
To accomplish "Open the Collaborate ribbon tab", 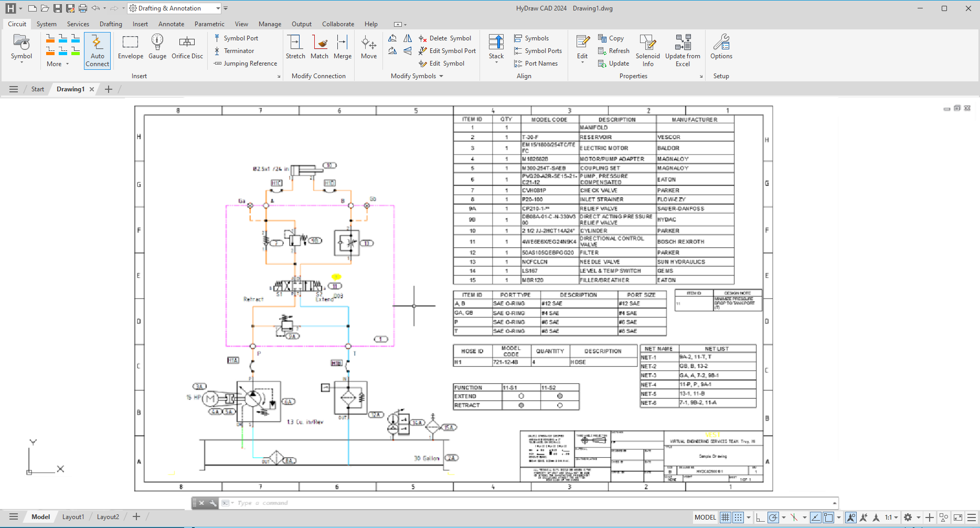I will (338, 24).
